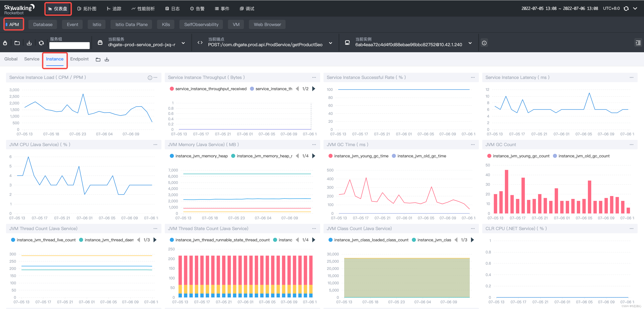Select the VM dashboard button
Image resolution: width=644 pixels, height=309 pixels.
pos(236,25)
